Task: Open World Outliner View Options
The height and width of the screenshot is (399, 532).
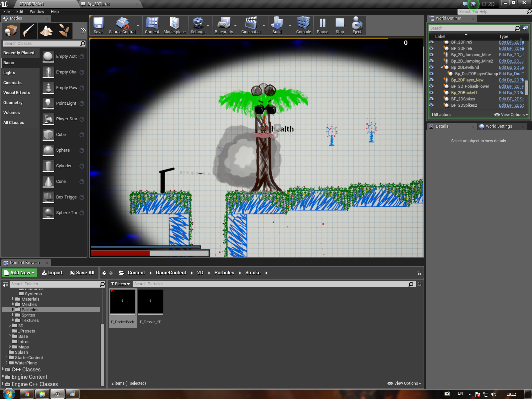Action: (x=511, y=115)
